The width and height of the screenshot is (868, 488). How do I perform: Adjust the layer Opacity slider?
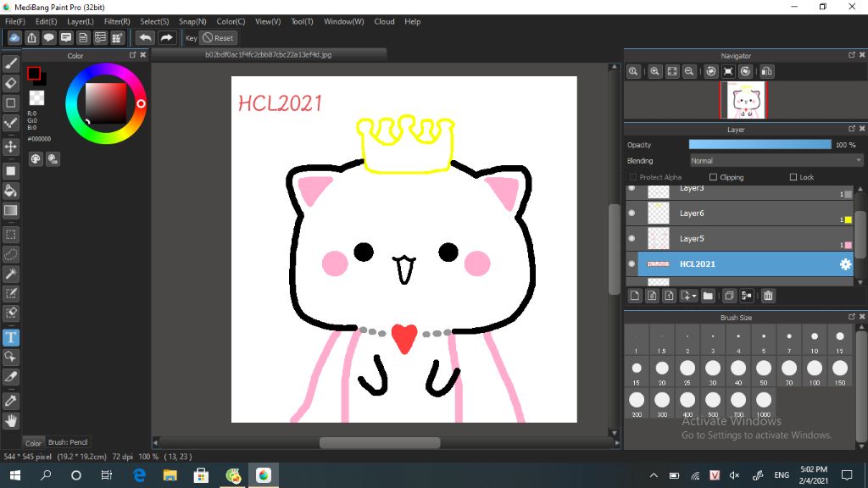(x=760, y=144)
